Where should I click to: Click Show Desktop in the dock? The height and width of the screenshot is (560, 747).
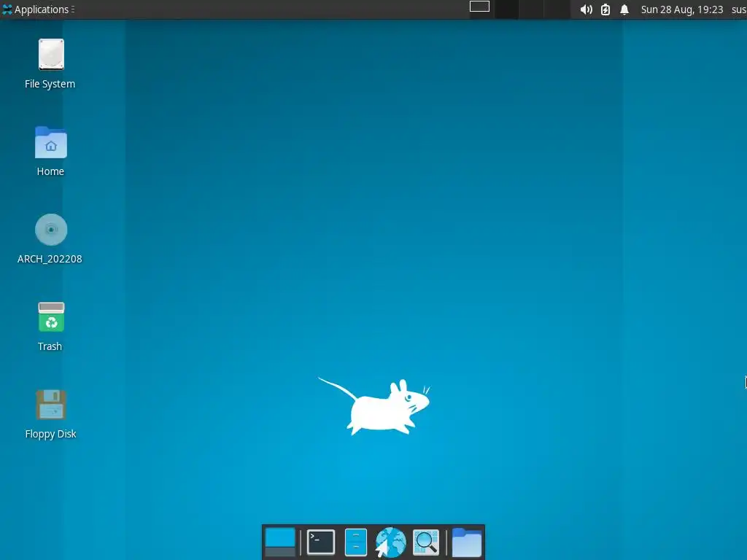[x=280, y=542]
